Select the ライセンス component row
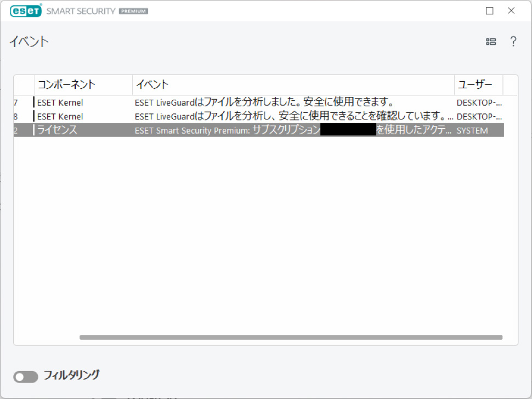This screenshot has height=399, width=532. point(58,130)
